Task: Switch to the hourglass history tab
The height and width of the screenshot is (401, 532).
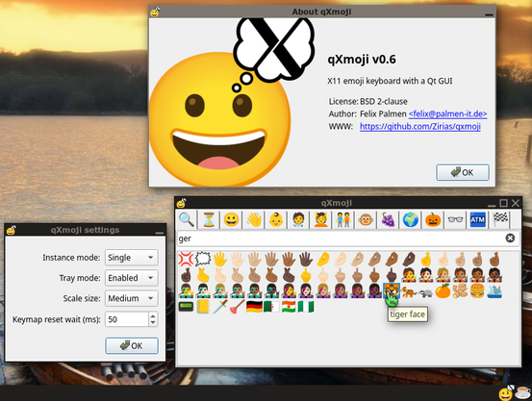Action: coord(209,220)
